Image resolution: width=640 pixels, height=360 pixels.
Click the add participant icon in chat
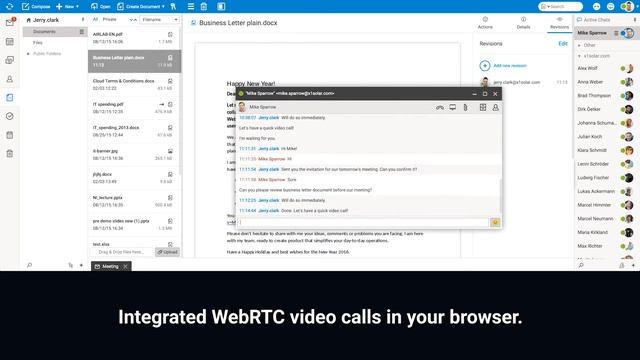(x=495, y=107)
